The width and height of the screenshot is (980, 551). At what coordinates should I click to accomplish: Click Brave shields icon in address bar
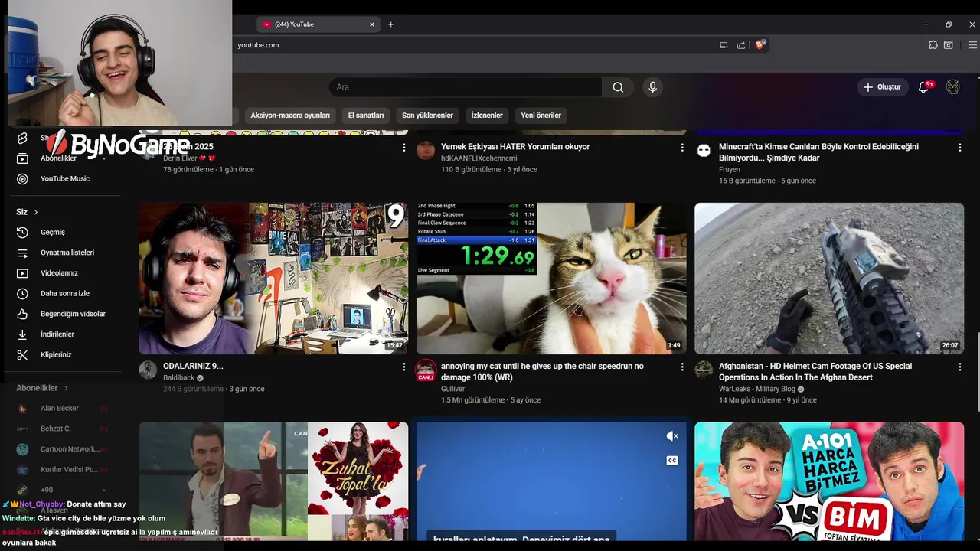[x=760, y=45]
